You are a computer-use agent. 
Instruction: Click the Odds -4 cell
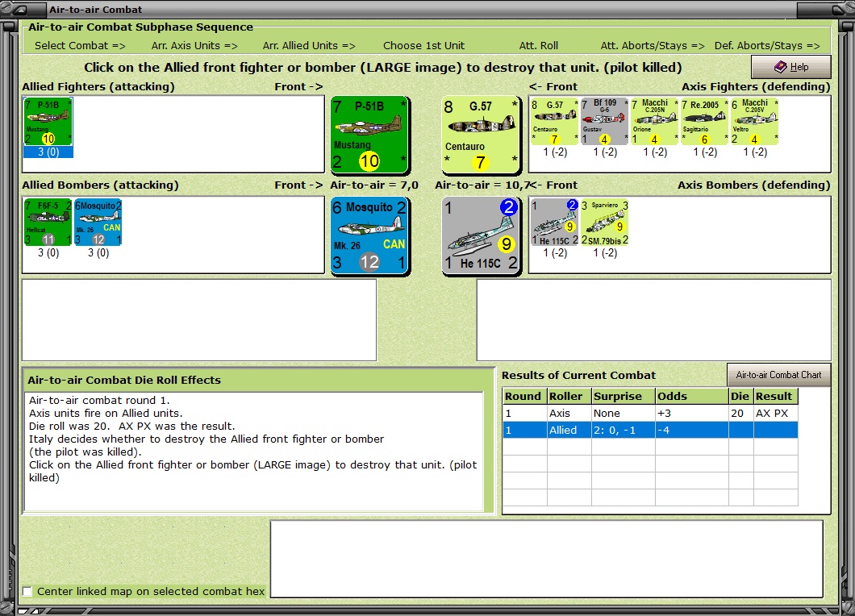click(x=691, y=430)
